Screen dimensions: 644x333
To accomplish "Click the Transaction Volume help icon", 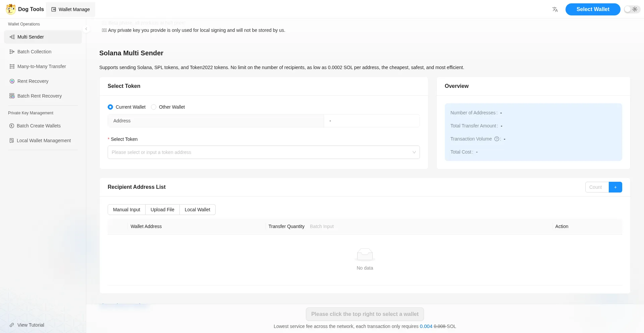I will coord(496,139).
